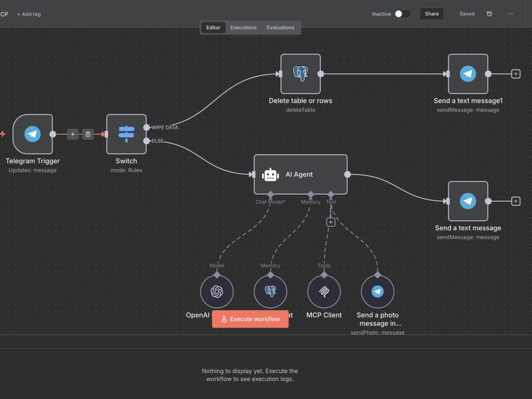Switch to the Executions tab
The width and height of the screenshot is (532, 399).
(243, 28)
